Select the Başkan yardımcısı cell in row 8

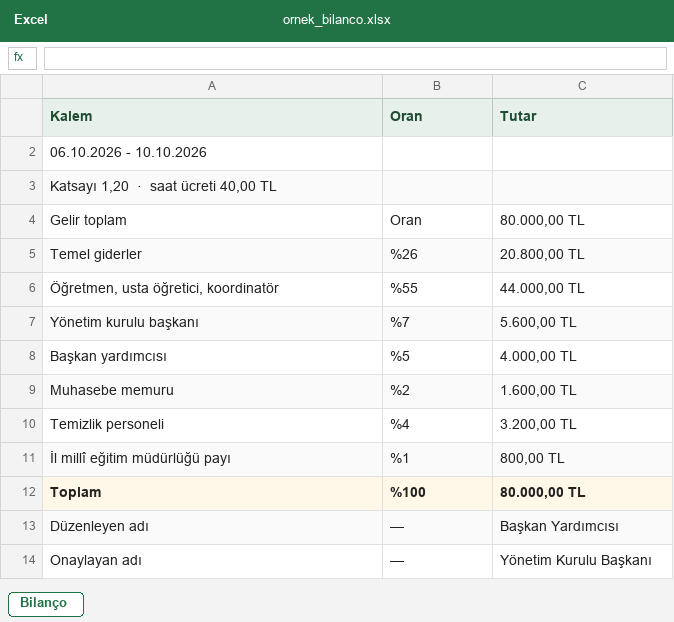click(212, 357)
